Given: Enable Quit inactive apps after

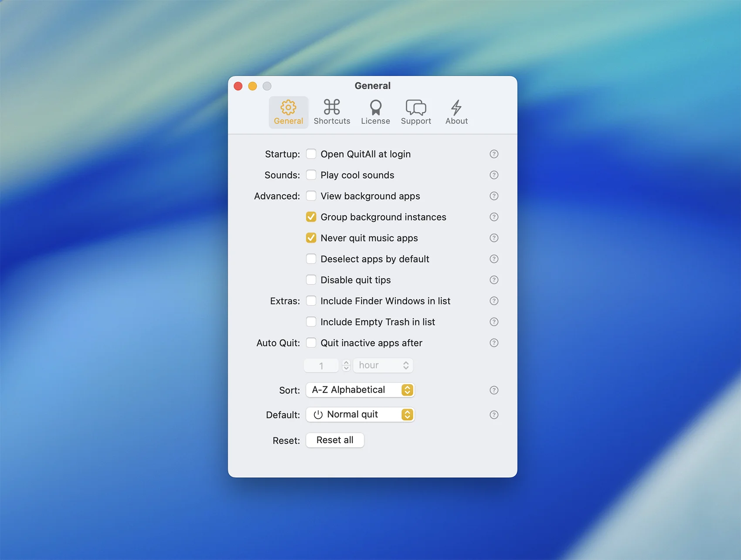Looking at the screenshot, I should click(x=311, y=343).
